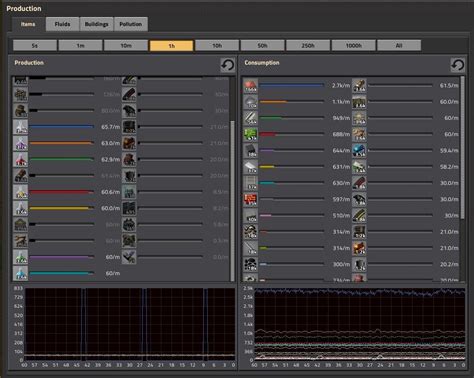
Task: Click the Production panel heading
Action: pos(29,63)
